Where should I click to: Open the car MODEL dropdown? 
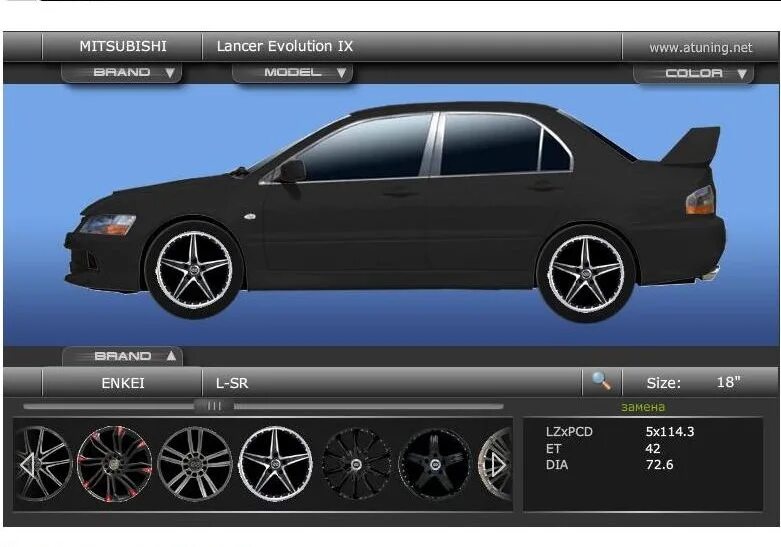pos(292,73)
